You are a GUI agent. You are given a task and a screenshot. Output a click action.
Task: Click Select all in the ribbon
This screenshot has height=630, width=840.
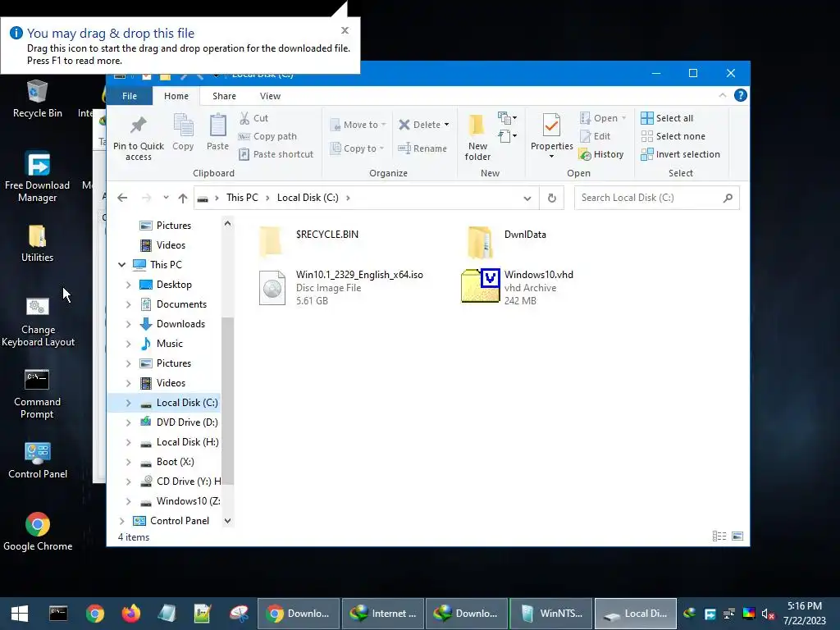[x=667, y=118]
